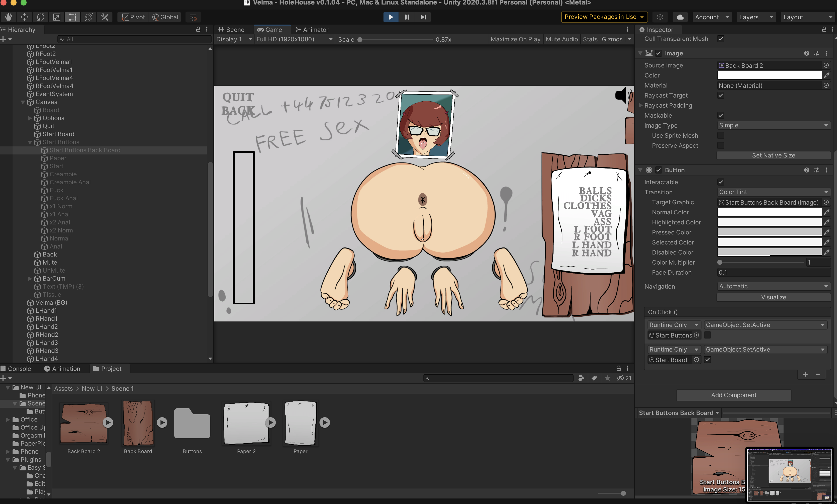The height and width of the screenshot is (504, 837).
Task: Open the Layers dropdown
Action: [756, 17]
